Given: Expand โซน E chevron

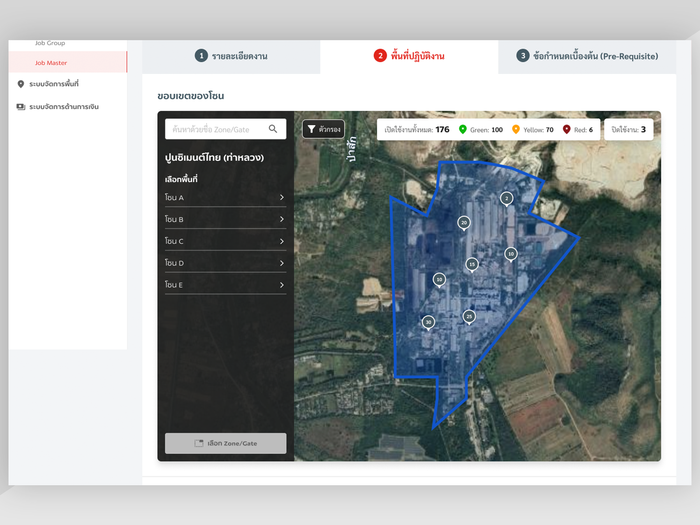Looking at the screenshot, I should (282, 285).
